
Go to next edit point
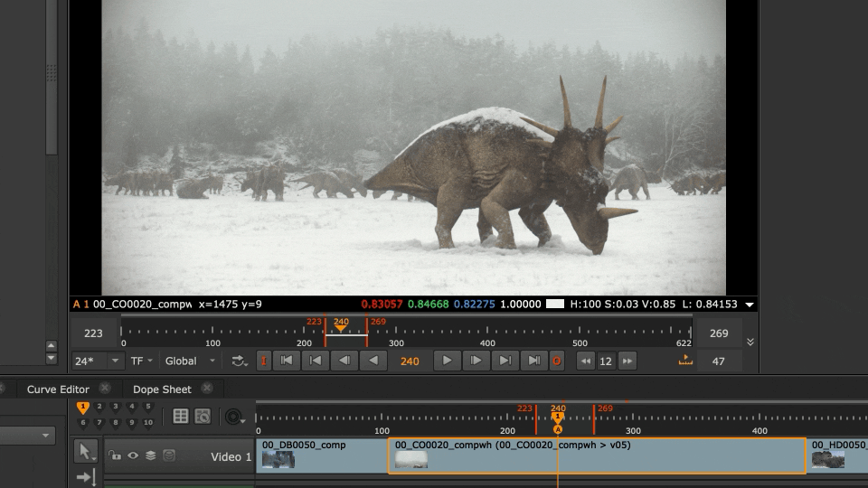pyautogui.click(x=505, y=361)
